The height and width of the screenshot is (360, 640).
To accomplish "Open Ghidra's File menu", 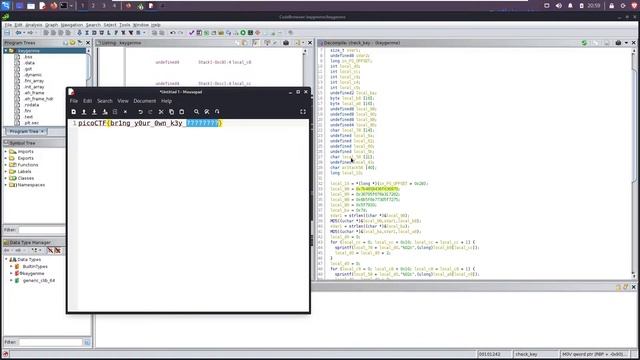I will 8,25.
